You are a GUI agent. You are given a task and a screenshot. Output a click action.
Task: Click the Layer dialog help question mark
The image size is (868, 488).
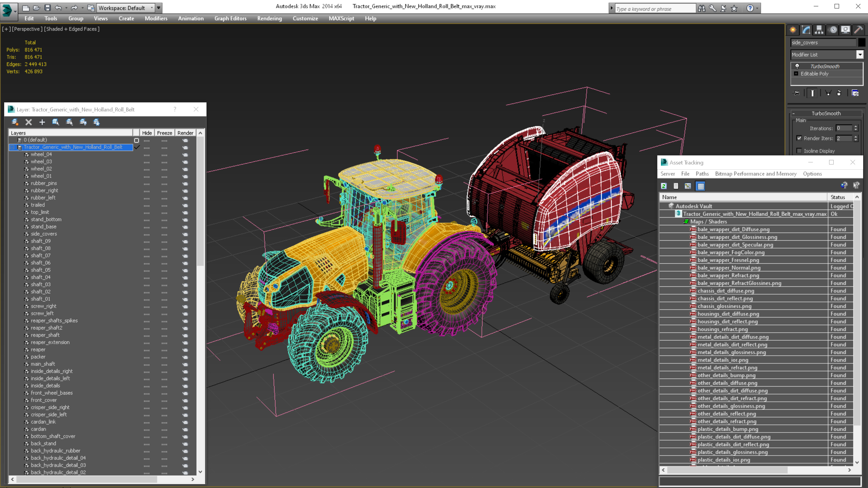pos(175,109)
